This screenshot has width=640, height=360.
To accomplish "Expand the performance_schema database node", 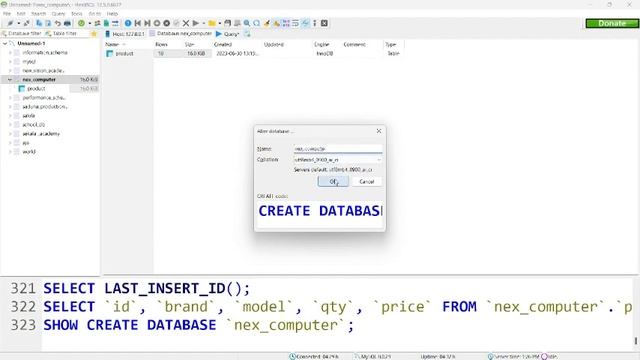I will coord(10,98).
